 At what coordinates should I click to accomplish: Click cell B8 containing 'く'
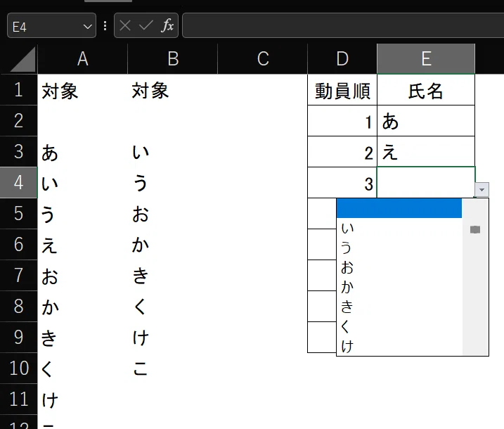[x=173, y=306]
